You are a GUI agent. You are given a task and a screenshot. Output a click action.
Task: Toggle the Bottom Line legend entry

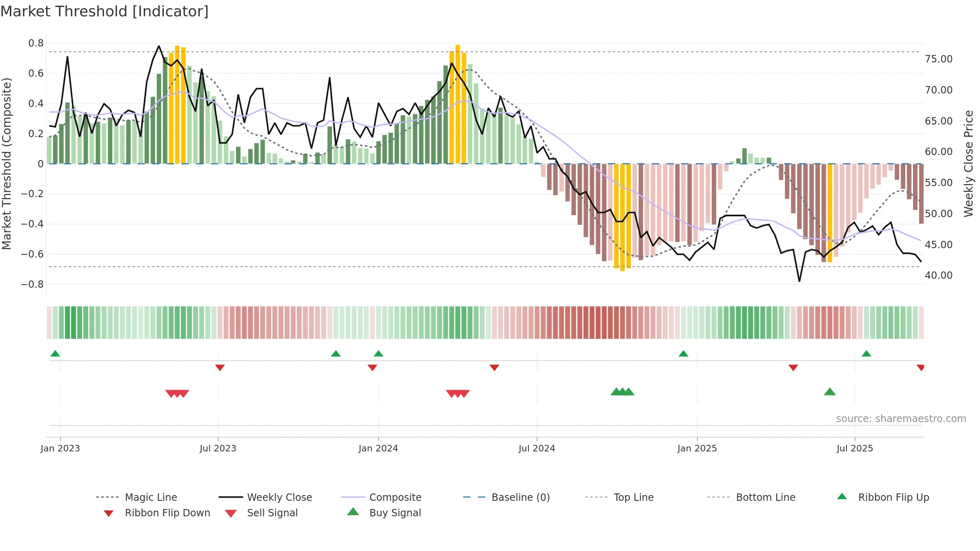coord(751,497)
